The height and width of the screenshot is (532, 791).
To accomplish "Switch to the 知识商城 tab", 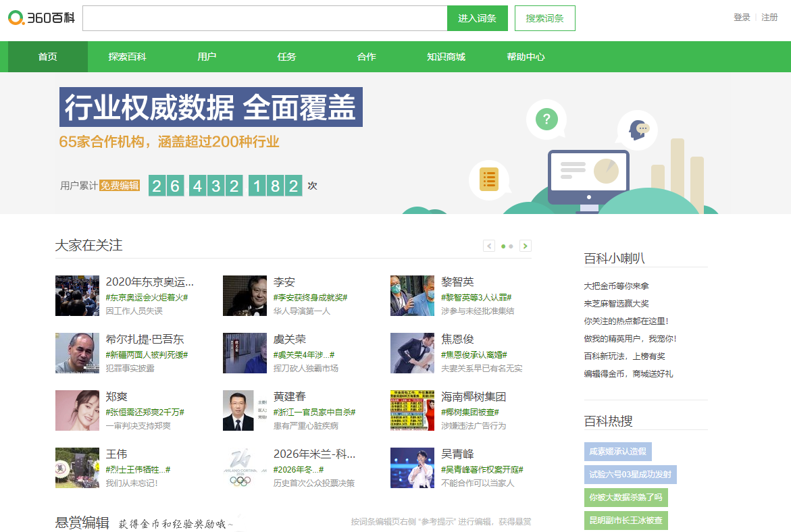I will 446,57.
